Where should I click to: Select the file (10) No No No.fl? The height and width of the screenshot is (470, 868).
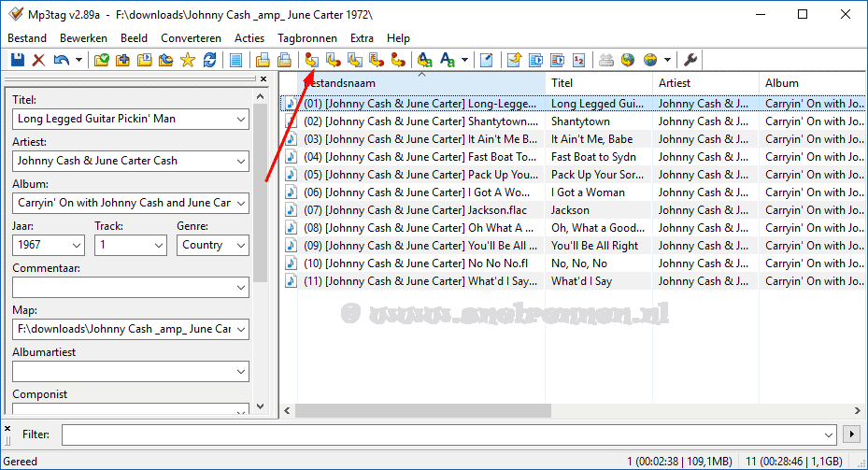pos(416,263)
